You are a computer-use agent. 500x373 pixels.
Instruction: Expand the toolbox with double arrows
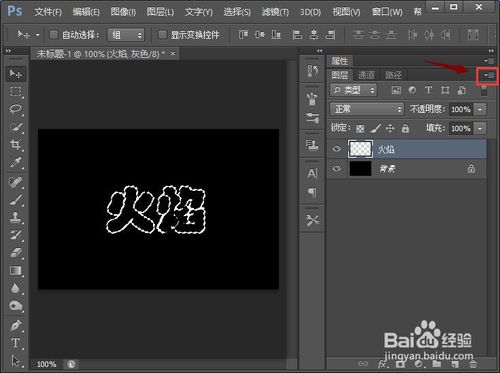pos(8,51)
